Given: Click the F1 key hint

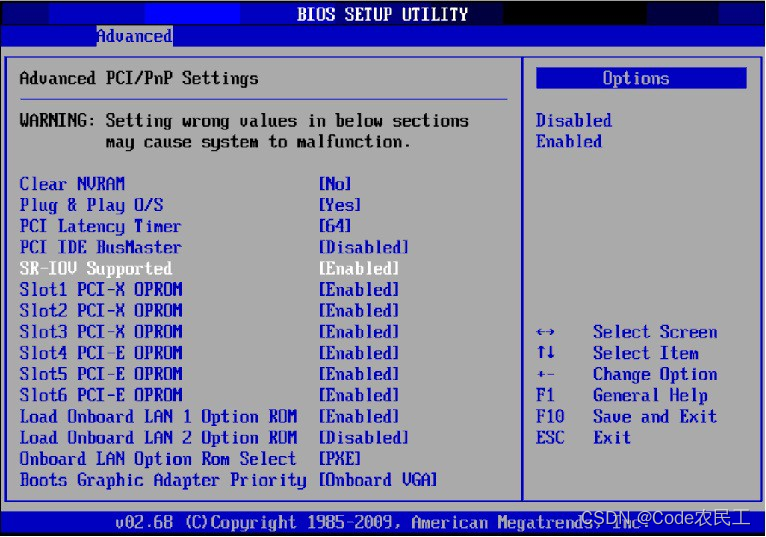Looking at the screenshot, I should pos(545,395).
